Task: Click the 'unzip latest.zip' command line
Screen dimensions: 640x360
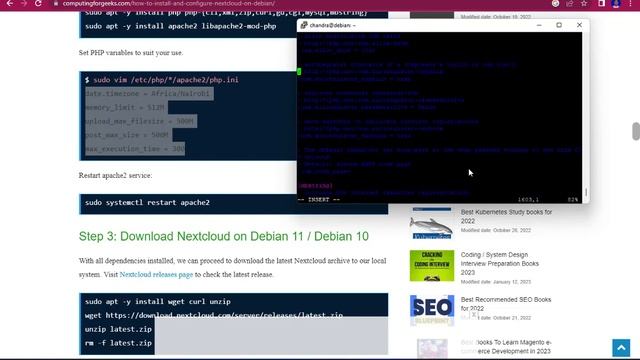Action: [x=118, y=329]
